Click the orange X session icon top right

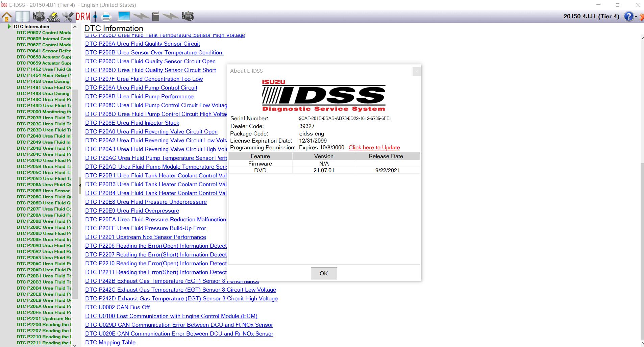tap(641, 16)
